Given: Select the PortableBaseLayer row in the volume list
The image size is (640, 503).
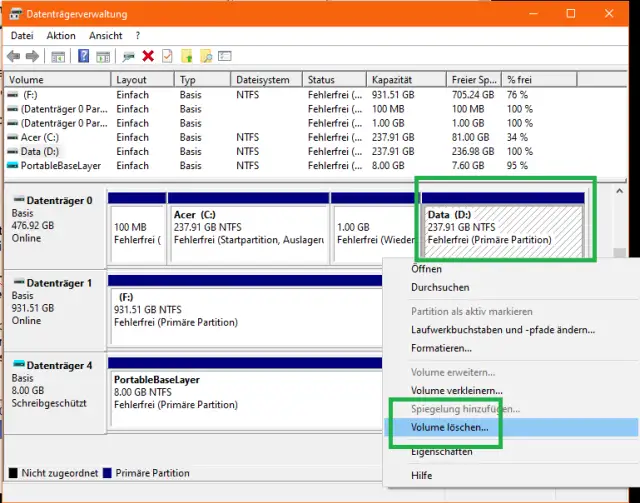Looking at the screenshot, I should point(62,165).
